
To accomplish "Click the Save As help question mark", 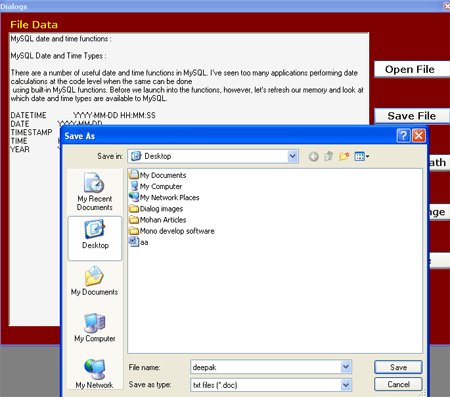I will [403, 136].
